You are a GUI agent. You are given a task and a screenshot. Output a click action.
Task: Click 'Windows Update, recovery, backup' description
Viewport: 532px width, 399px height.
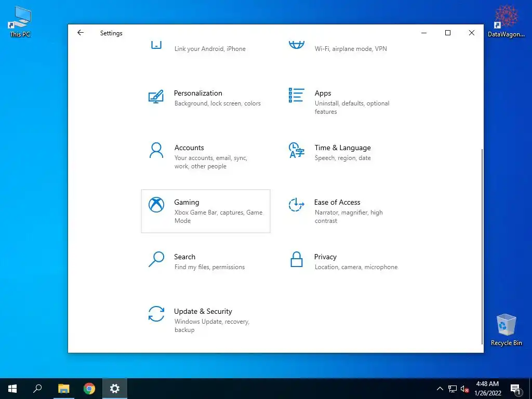click(212, 325)
